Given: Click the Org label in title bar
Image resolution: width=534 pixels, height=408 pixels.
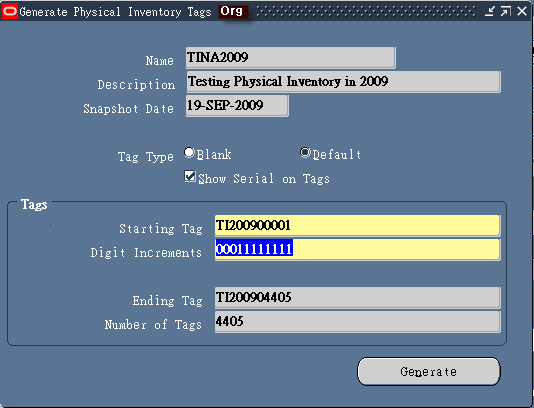Looking at the screenshot, I should pyautogui.click(x=232, y=11).
